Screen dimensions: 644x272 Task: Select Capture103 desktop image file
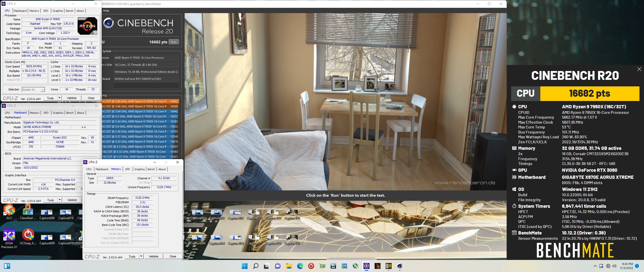point(236,214)
